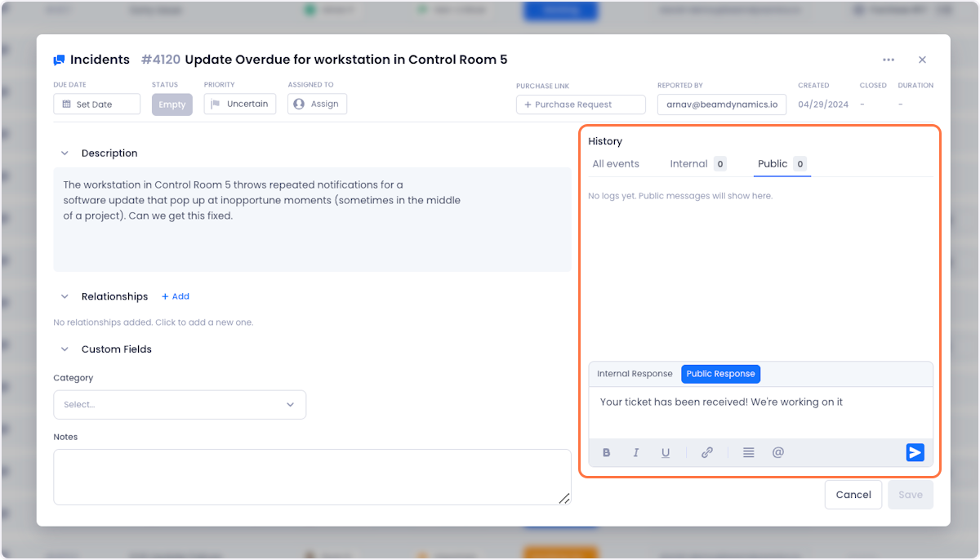
Task: Click the Save button
Action: pos(911,495)
